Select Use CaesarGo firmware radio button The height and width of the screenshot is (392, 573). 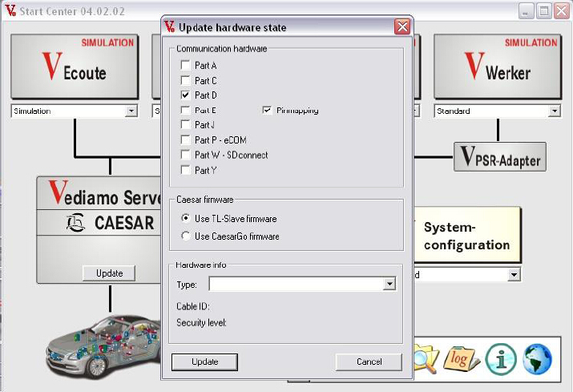click(187, 236)
